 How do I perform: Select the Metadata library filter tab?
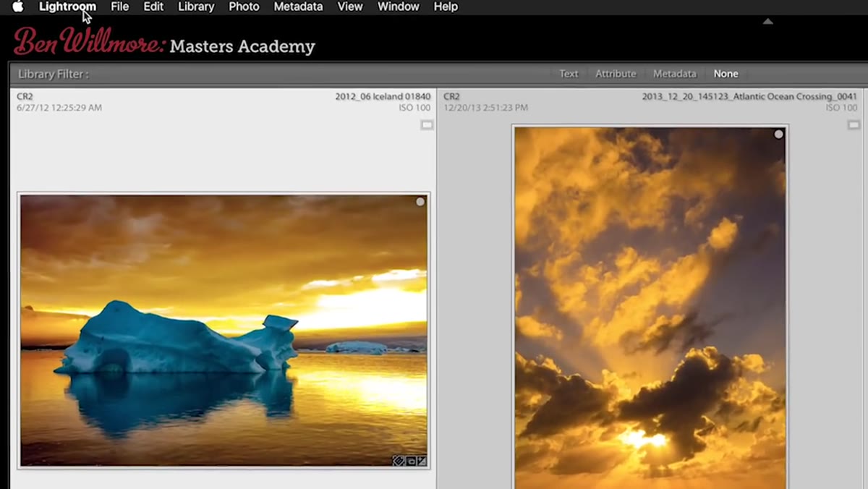coord(675,74)
